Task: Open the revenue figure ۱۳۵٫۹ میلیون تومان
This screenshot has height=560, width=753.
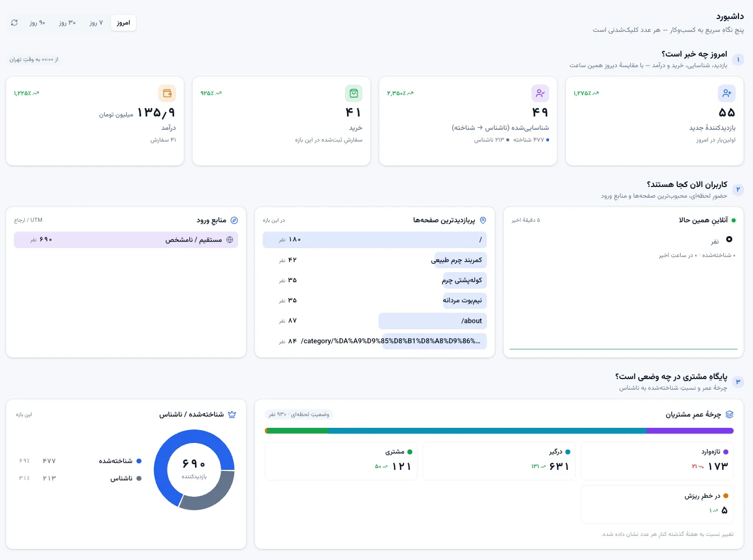Action: (x=137, y=113)
